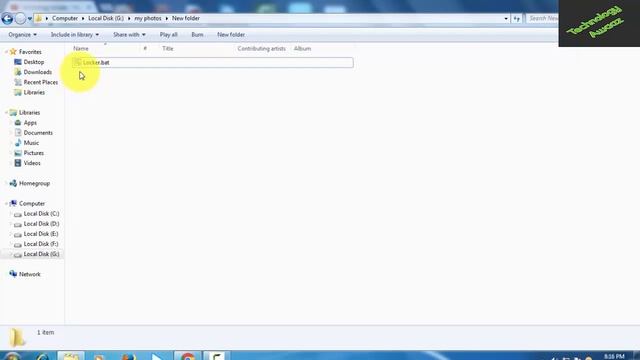This screenshot has height=360, width=640.
Task: Select Local Disk (G:) in address breadcrumb
Action: click(x=106, y=18)
